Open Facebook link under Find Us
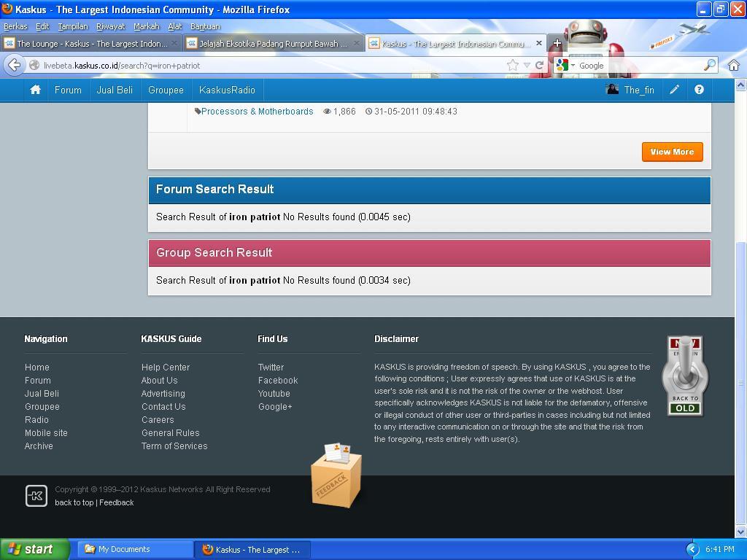The image size is (747, 560). click(278, 380)
